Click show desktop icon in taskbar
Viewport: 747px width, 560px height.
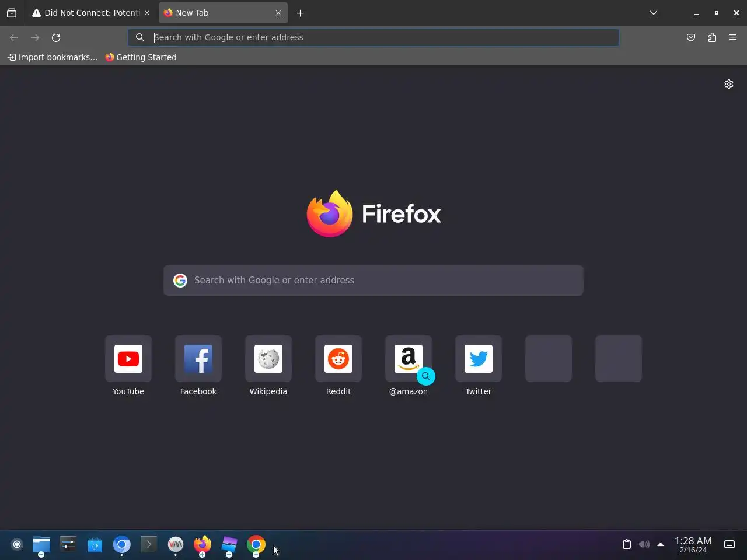(729, 544)
